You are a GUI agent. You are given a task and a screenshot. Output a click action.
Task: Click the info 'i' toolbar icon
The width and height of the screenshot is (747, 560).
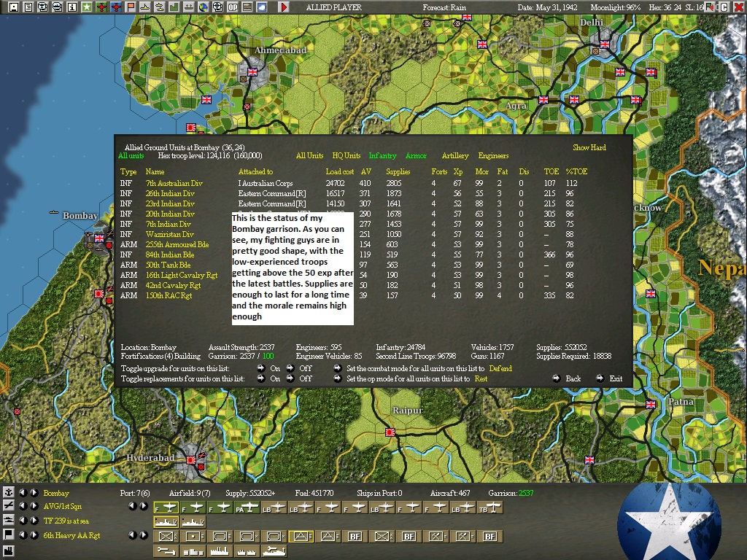coord(72,7)
